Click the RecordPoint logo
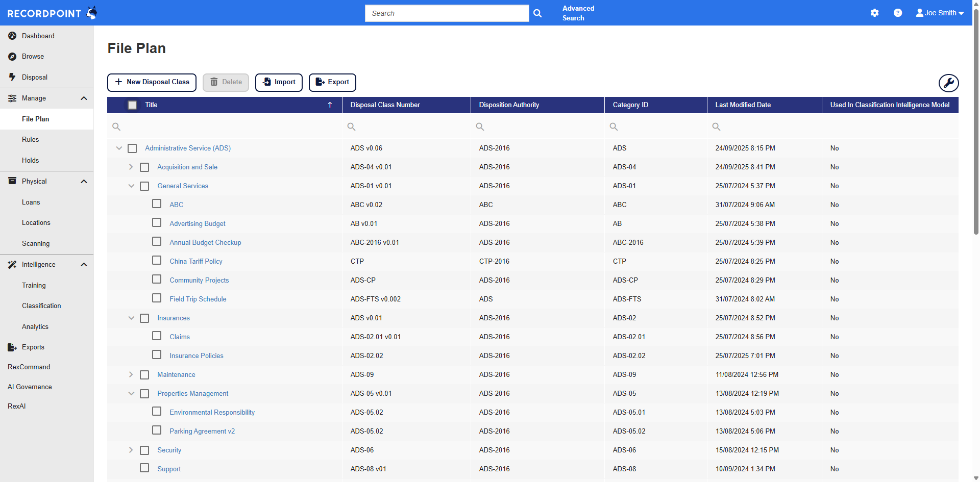Screen dimensions: 980x482 point(52,13)
